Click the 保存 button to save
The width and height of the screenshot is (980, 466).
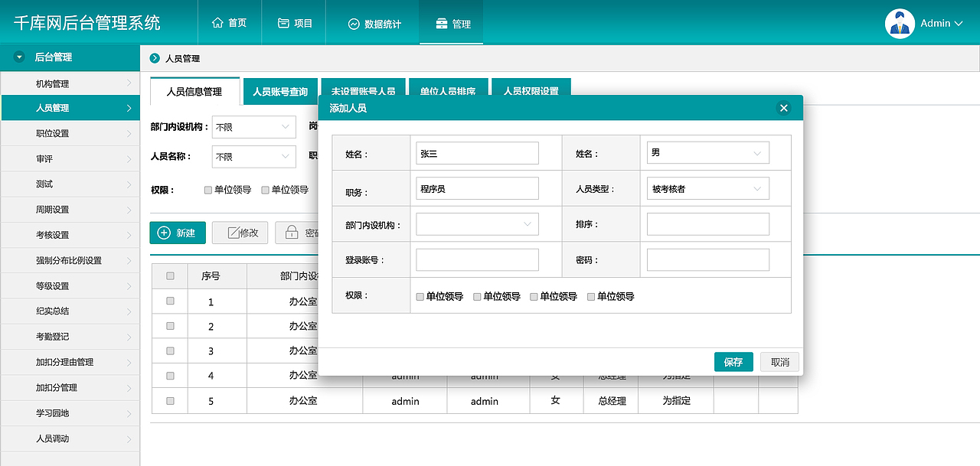(x=733, y=362)
